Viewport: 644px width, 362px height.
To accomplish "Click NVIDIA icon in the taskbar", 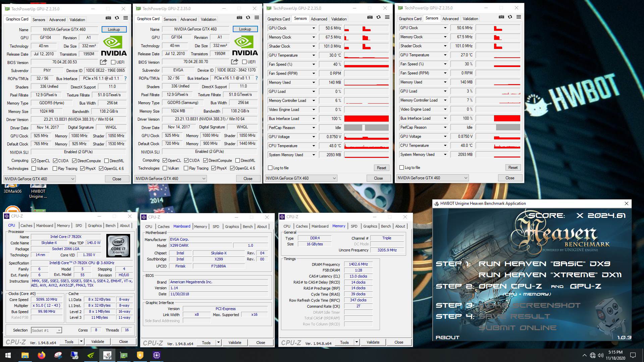I will click(x=91, y=355).
